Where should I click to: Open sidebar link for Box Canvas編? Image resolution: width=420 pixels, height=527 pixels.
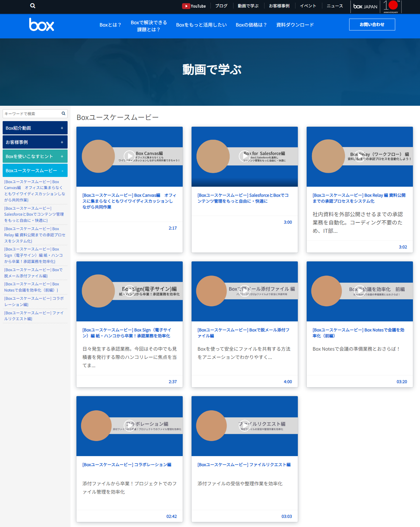click(35, 191)
